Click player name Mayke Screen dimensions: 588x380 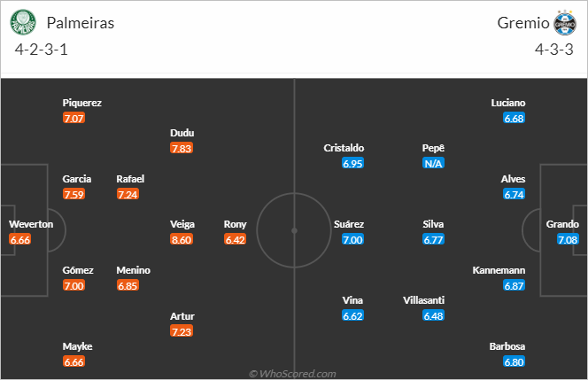coord(77,346)
